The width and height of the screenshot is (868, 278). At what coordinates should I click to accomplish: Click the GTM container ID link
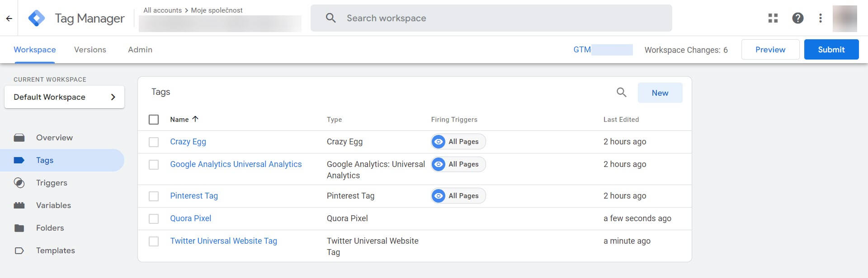[603, 50]
